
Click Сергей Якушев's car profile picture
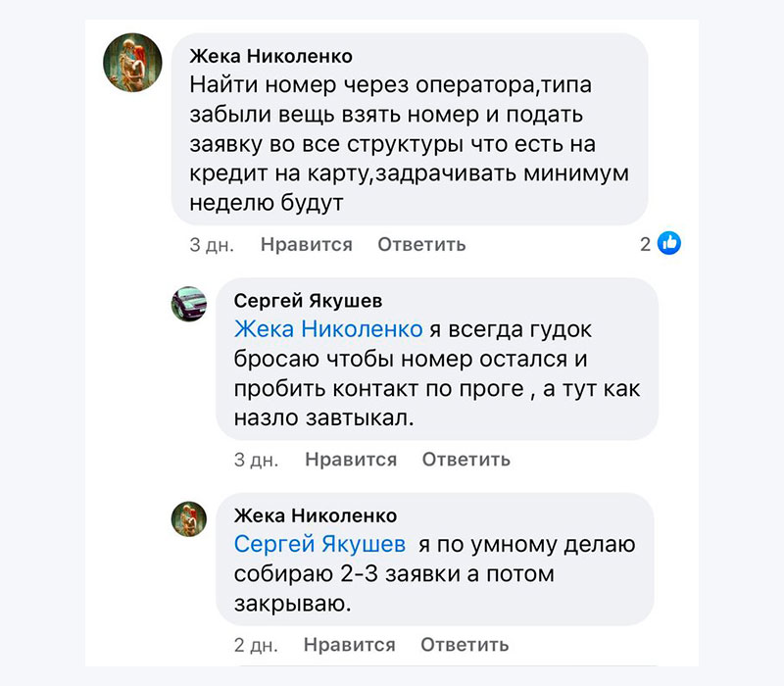pyautogui.click(x=188, y=304)
